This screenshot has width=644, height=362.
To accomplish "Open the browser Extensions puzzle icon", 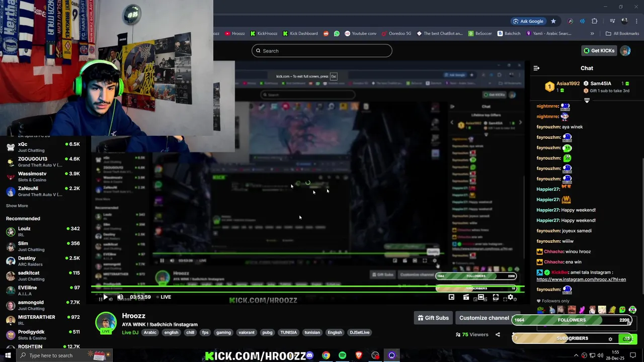I will tap(595, 21).
